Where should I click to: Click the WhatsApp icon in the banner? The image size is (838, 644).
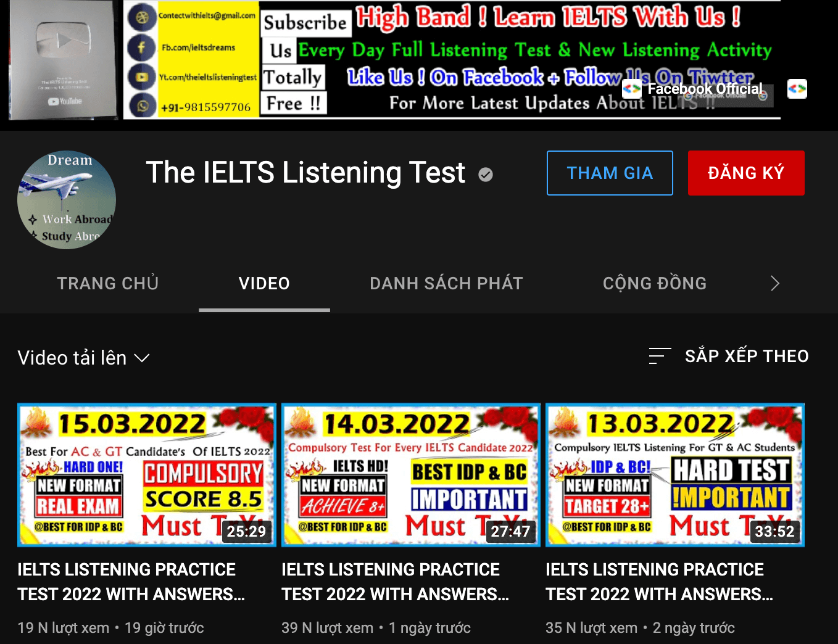(142, 106)
